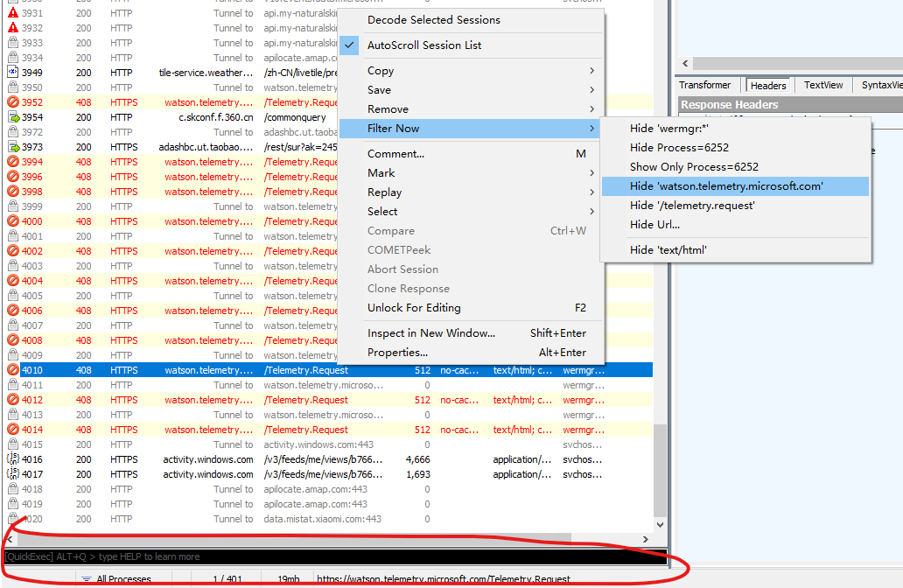Click the redirect arrow icon of session 3973

tap(12, 147)
